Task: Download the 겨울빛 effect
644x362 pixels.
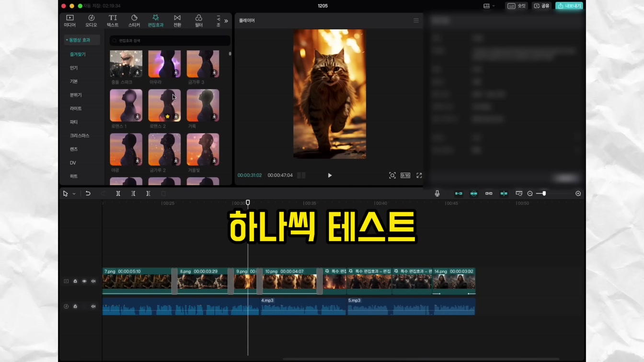Action: click(214, 161)
